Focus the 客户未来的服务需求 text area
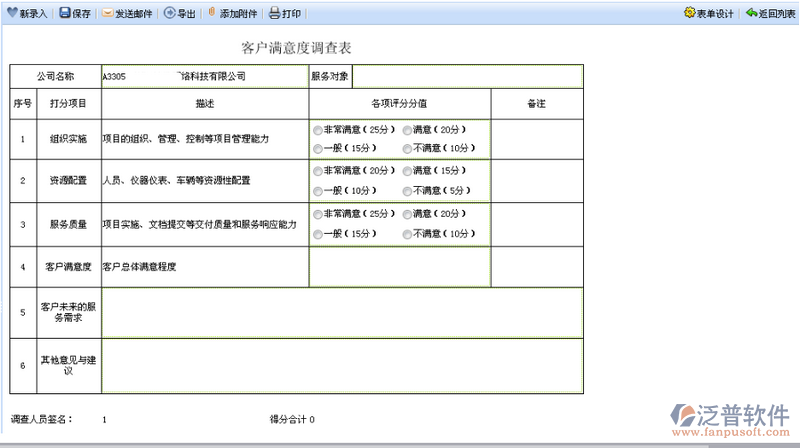 [342, 312]
